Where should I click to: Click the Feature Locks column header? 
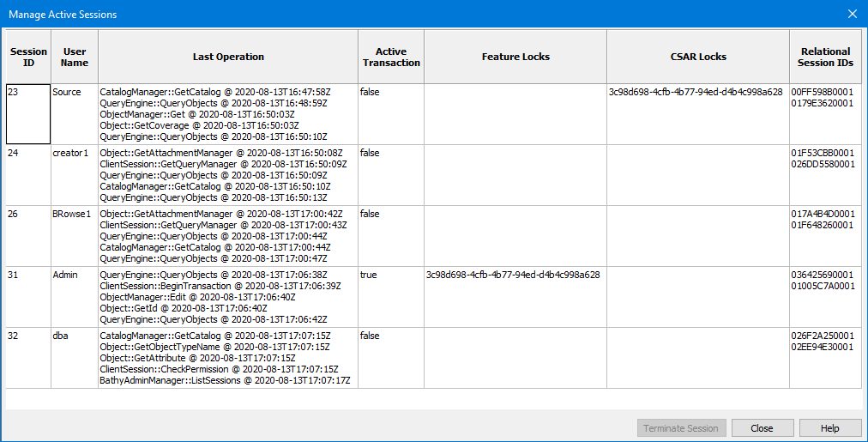click(x=515, y=57)
